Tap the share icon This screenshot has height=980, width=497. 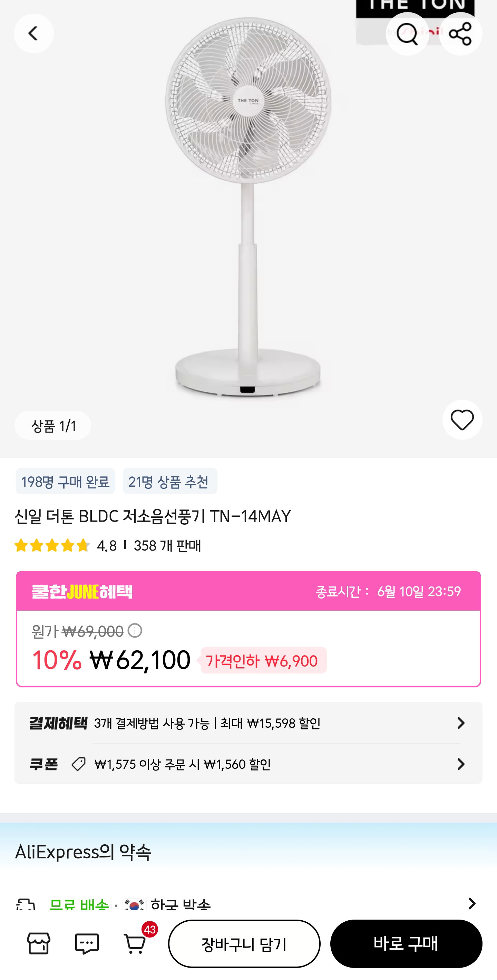tap(460, 34)
